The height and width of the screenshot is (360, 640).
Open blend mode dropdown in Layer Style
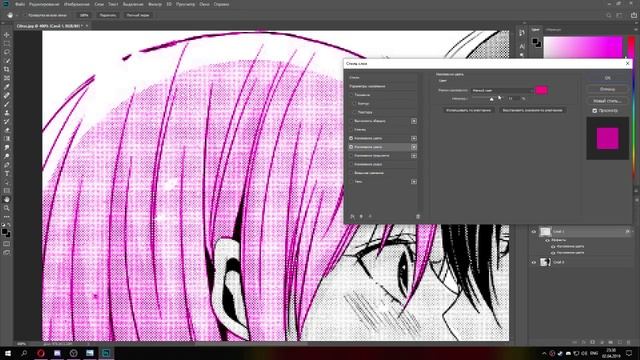(502, 90)
